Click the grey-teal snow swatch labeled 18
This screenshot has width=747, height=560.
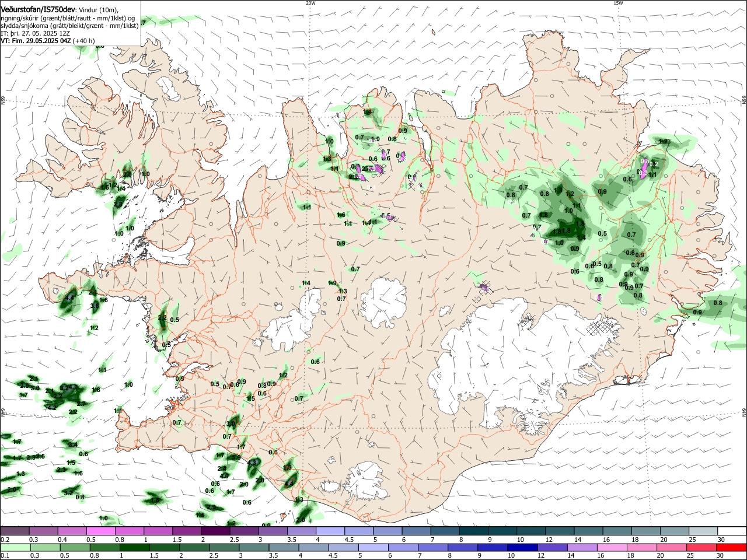click(x=645, y=531)
